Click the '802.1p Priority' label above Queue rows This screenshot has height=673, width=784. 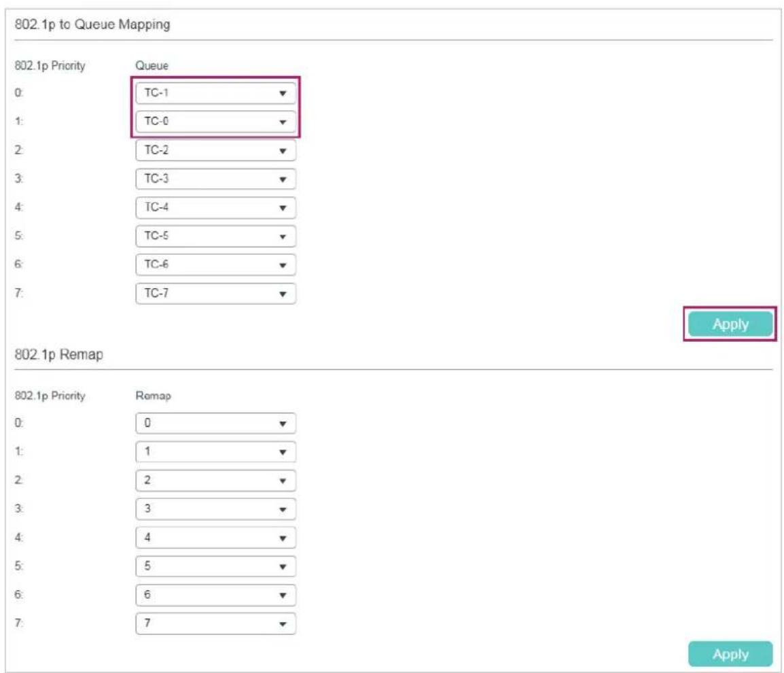point(50,65)
